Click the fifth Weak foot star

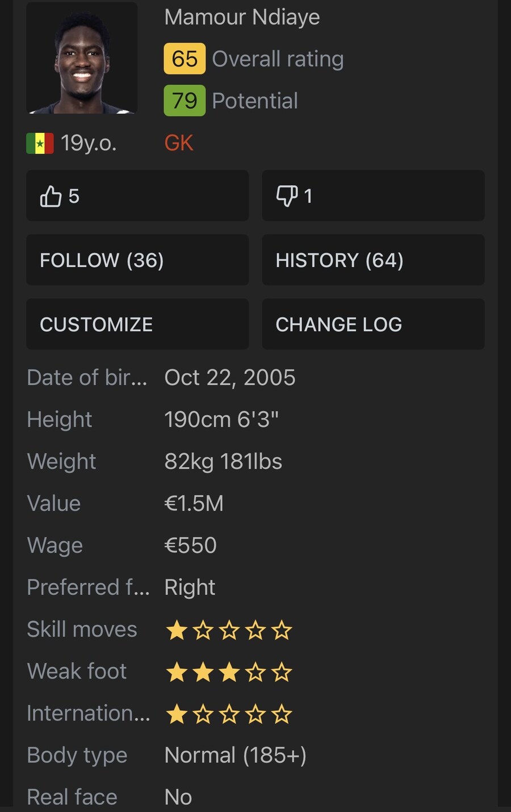tap(282, 672)
